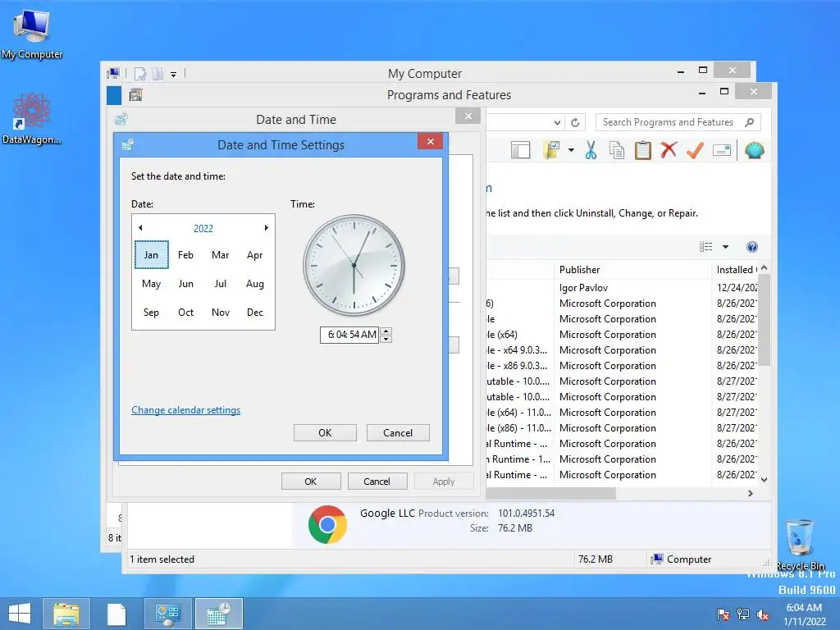This screenshot has width=840, height=630.
Task: Click OK in the Date and Time dialog
Action: (x=311, y=481)
